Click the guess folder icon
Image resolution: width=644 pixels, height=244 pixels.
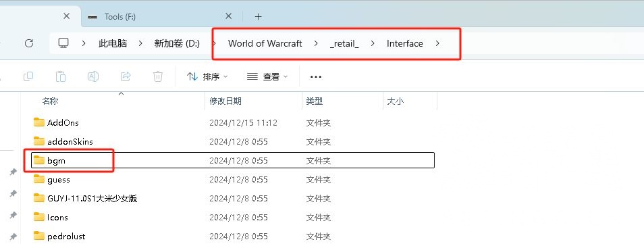point(39,179)
